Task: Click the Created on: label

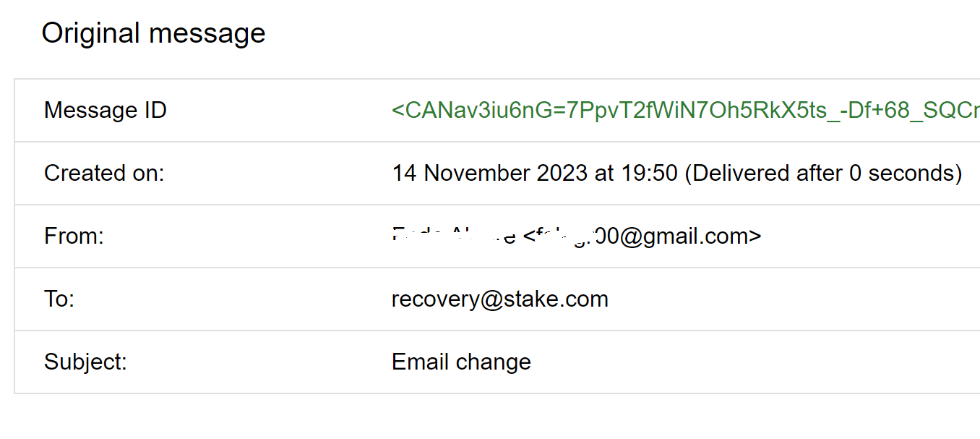Action: pyautogui.click(x=104, y=174)
